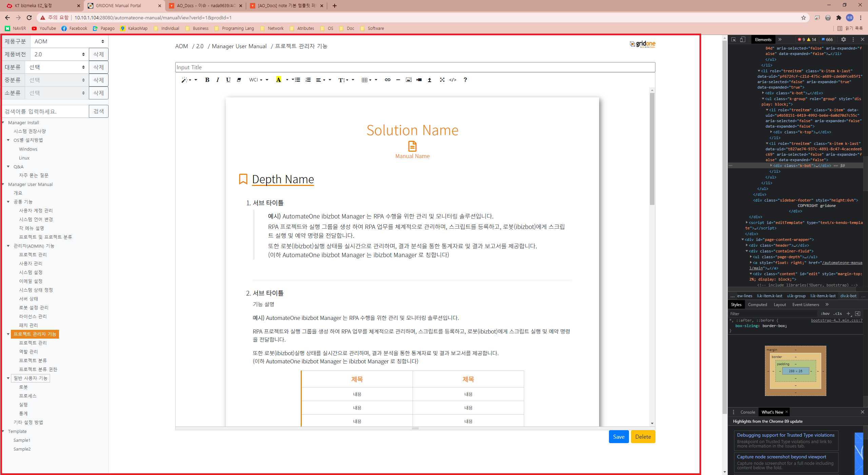Collapse the Manager User Manual tree node
The image size is (868, 475).
[3, 184]
